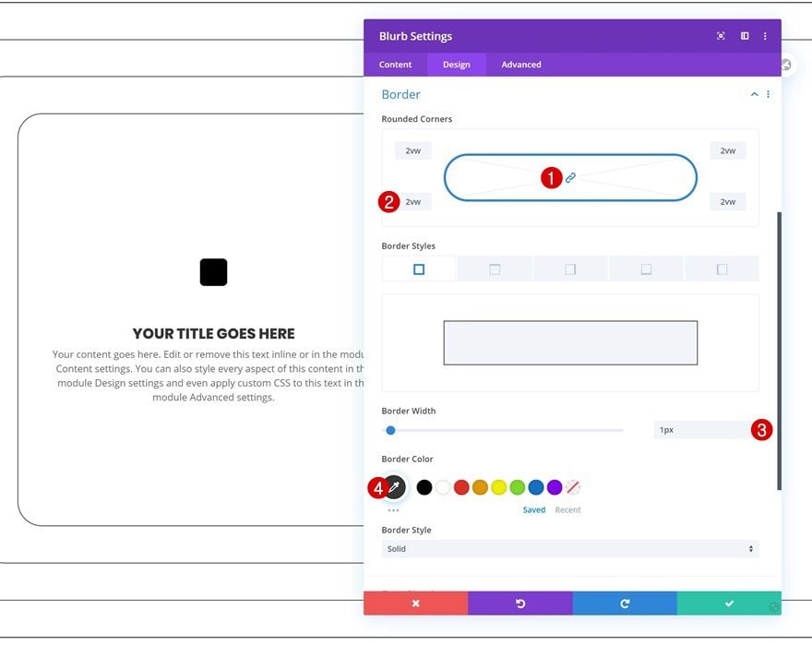
Task: Show Saved color palette
Action: pos(534,509)
